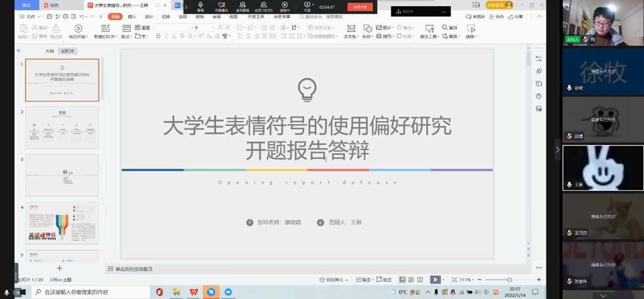Screen dimensions: 644x299
Task: Click the 分享 (Share) button
Action: [x=516, y=17]
